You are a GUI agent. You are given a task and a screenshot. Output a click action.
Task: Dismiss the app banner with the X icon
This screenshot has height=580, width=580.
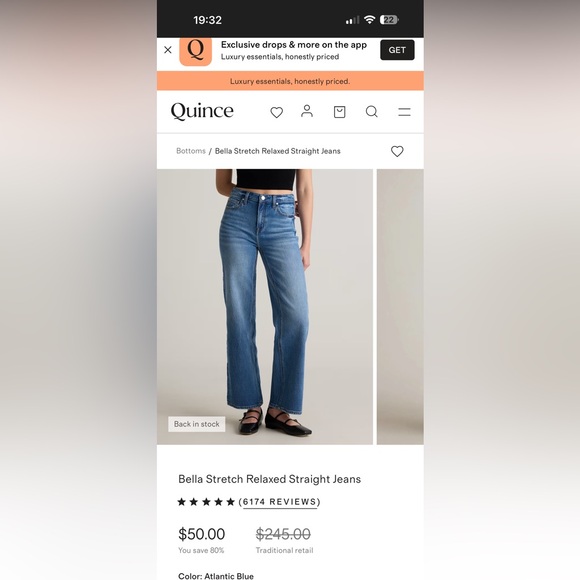tap(168, 50)
